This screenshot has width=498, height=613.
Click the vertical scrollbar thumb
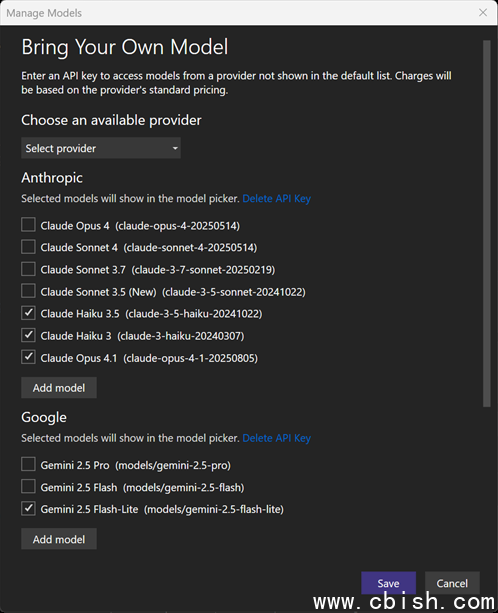(x=486, y=224)
